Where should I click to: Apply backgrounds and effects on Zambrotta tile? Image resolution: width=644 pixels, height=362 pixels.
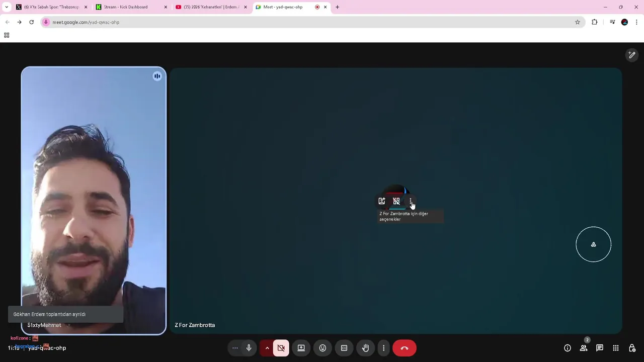(382, 201)
